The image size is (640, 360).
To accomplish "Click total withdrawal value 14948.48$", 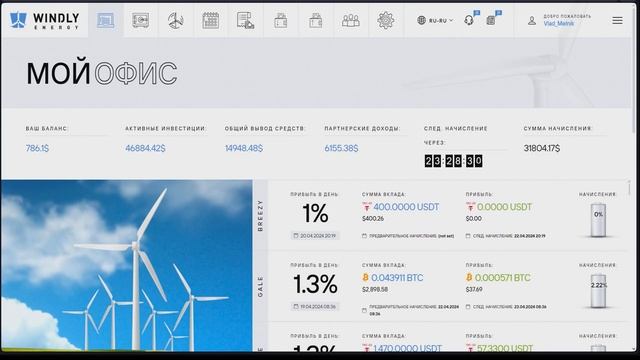I will [244, 148].
